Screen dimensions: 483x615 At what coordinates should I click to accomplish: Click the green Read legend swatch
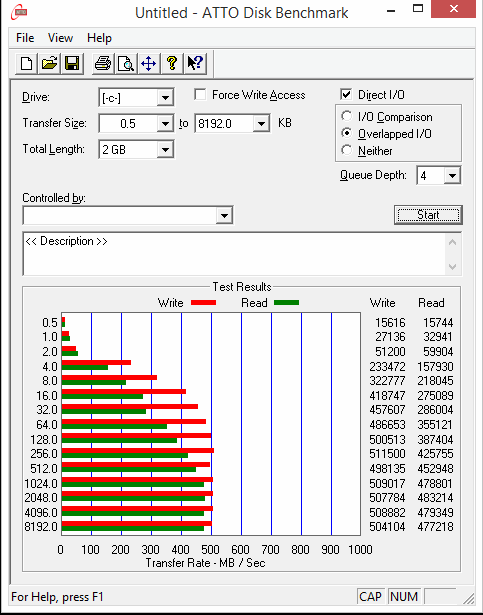[x=286, y=302]
